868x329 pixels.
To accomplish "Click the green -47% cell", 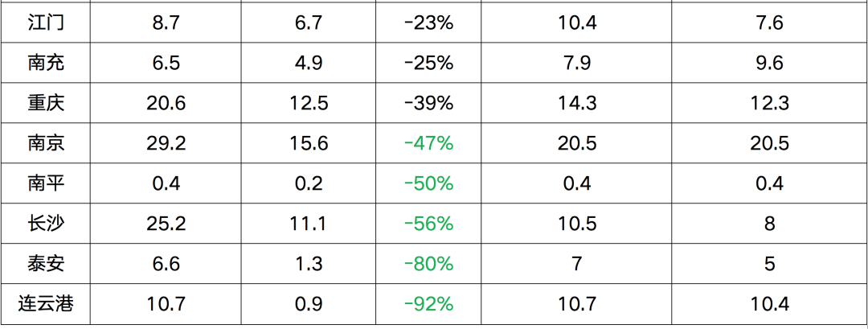I will pyautogui.click(x=429, y=143).
